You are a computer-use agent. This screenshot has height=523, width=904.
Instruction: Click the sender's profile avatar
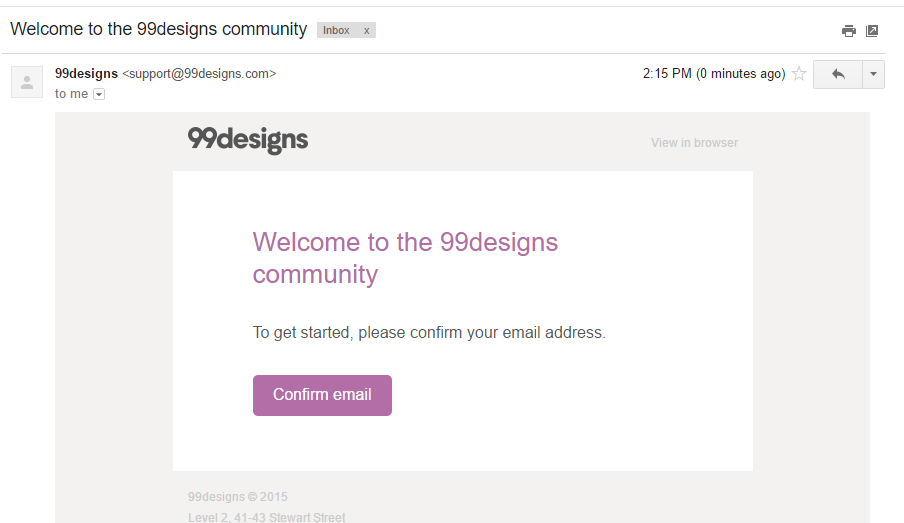point(27,82)
